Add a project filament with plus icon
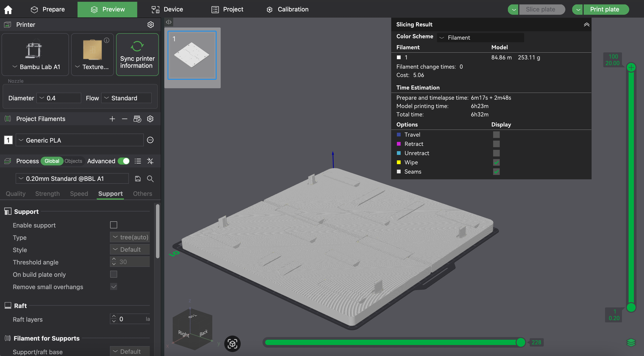The height and width of the screenshot is (356, 644). pyautogui.click(x=112, y=119)
